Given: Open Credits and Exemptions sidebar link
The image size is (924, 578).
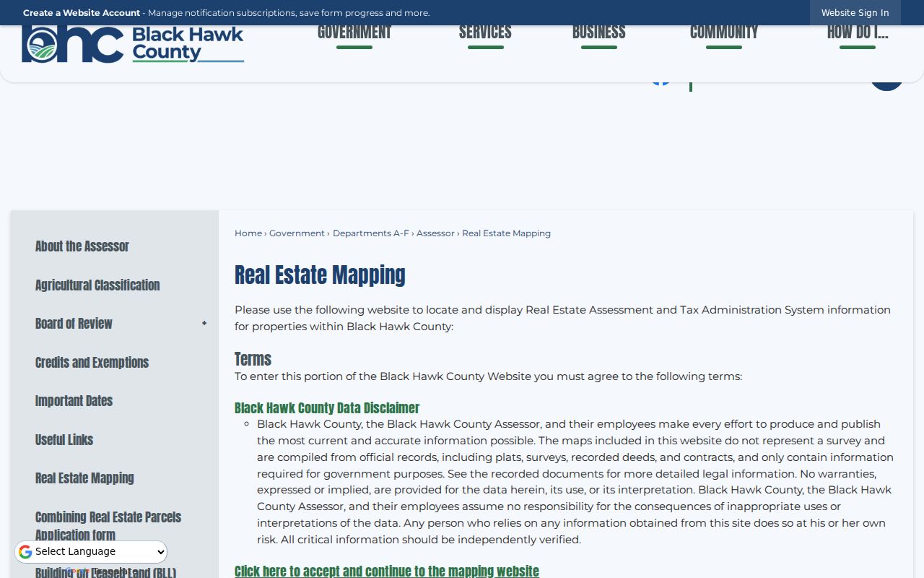Looking at the screenshot, I should point(92,363).
